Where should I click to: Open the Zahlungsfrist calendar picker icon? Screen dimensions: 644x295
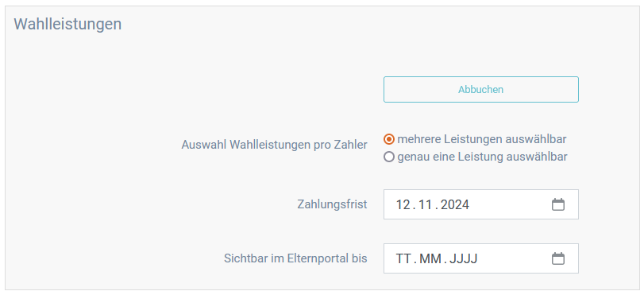[x=557, y=204]
